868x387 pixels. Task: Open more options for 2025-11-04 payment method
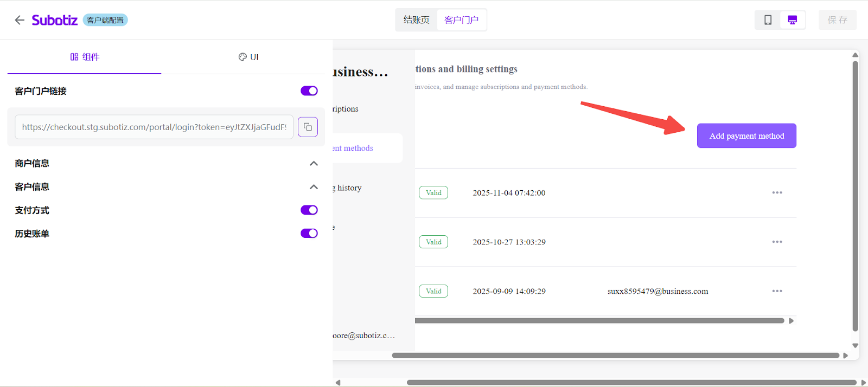pos(777,192)
